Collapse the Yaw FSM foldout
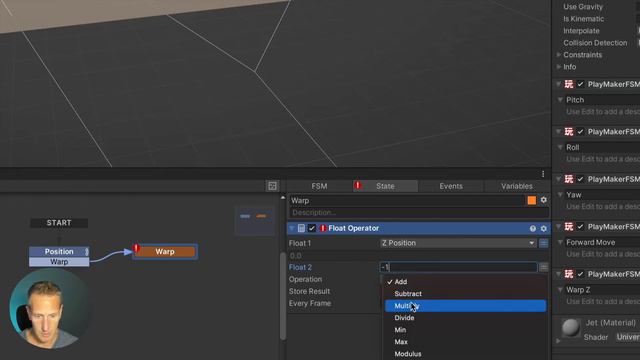640x360 pixels. coord(560,195)
